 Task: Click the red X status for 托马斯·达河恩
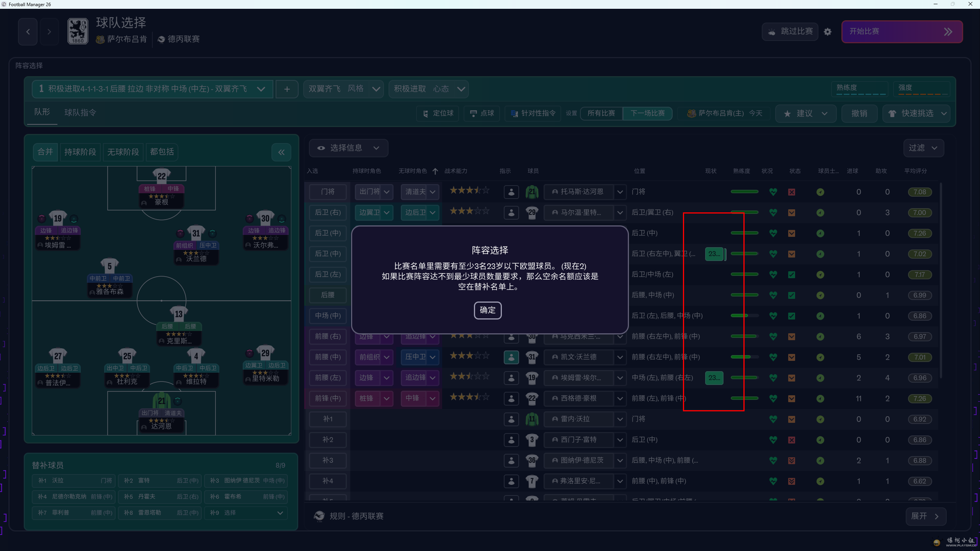click(792, 192)
